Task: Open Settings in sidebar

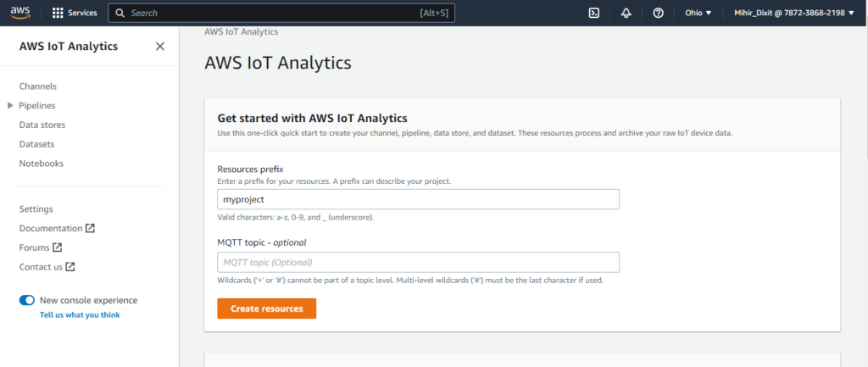Action: [x=36, y=209]
